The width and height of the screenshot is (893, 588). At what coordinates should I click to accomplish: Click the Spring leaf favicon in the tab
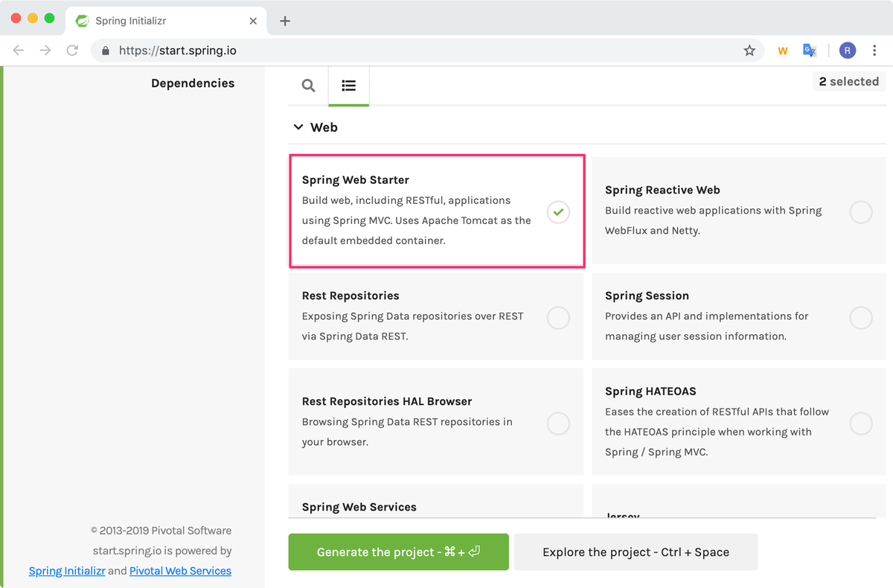(83, 21)
